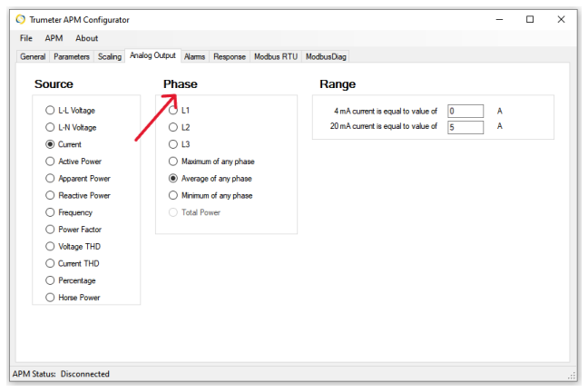Choose Frequency as source
Viewport: 588px width, 392px height.
[69, 212]
